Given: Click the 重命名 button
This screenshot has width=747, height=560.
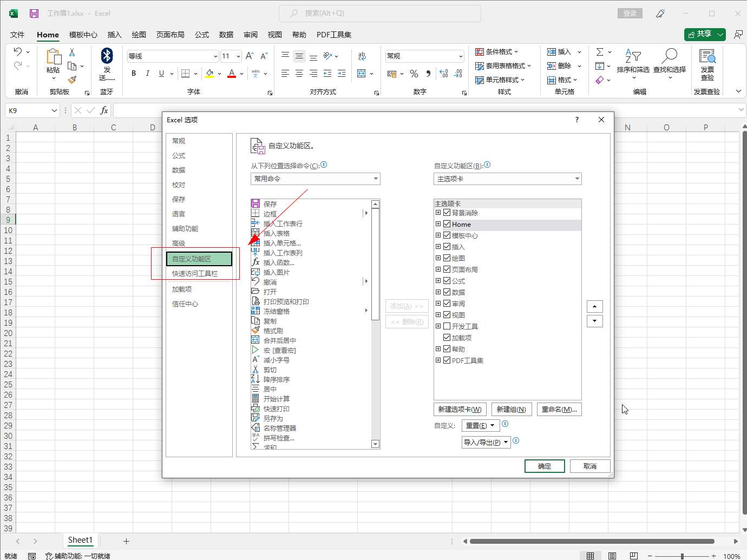Looking at the screenshot, I should click(559, 410).
